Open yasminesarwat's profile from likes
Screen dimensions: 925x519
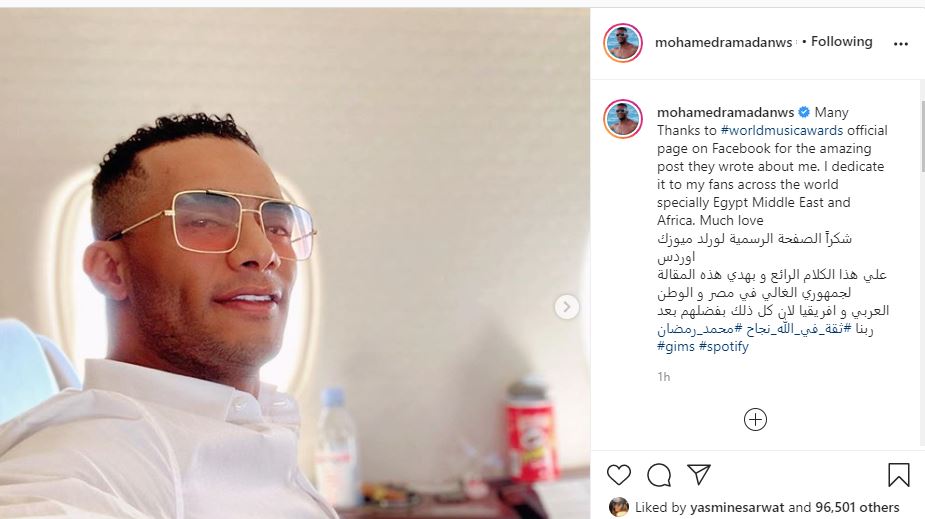tap(737, 507)
